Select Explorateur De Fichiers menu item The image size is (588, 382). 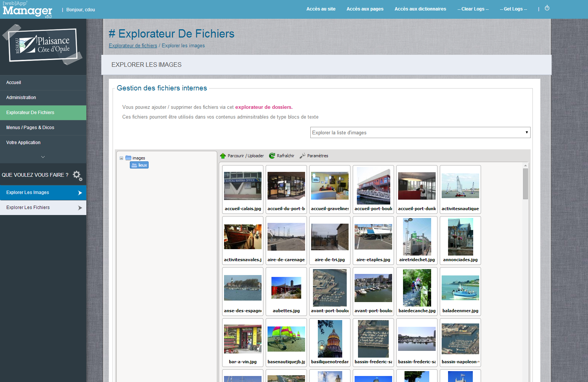coord(43,113)
